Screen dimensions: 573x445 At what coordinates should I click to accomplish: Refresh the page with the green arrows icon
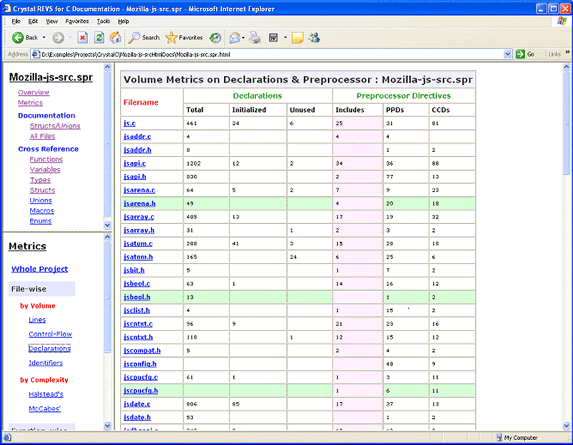(x=99, y=37)
